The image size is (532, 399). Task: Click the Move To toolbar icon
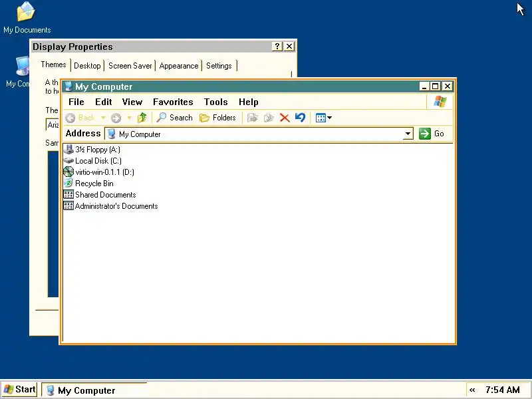(253, 118)
